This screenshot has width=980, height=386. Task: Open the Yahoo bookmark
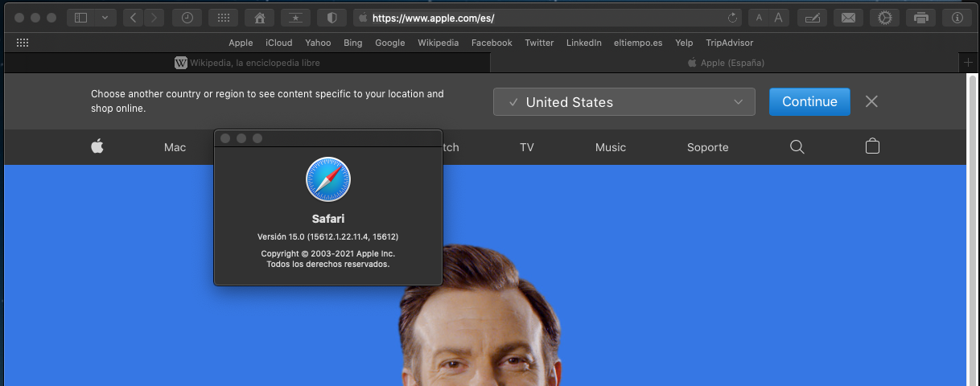[318, 43]
